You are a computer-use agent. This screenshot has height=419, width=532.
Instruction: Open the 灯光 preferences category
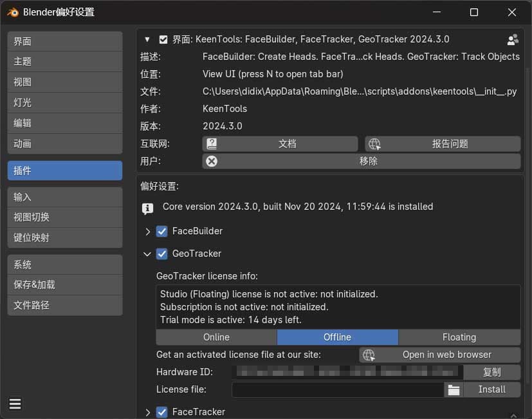pos(65,102)
